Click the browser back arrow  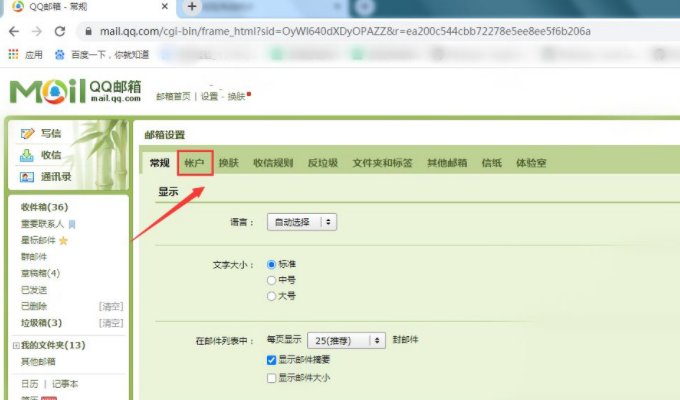tap(14, 31)
